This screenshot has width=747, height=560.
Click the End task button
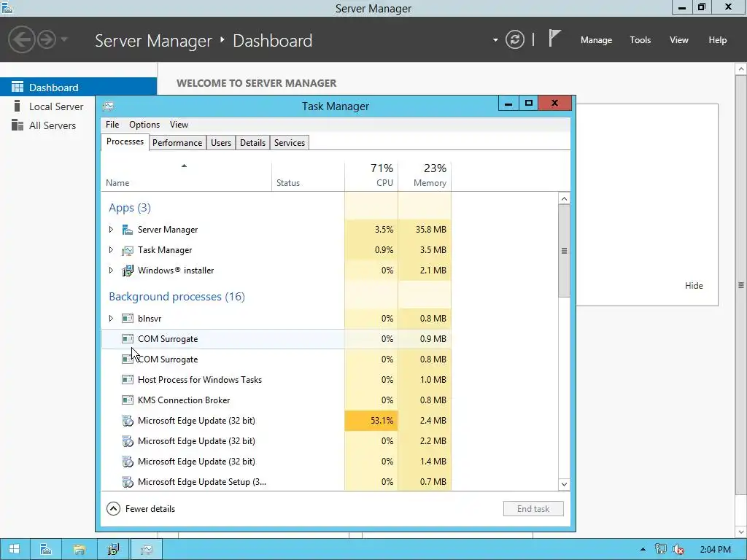[533, 509]
